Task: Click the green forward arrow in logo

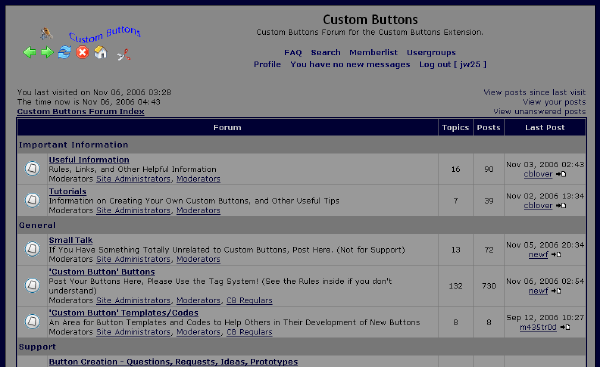Action: coord(47,52)
